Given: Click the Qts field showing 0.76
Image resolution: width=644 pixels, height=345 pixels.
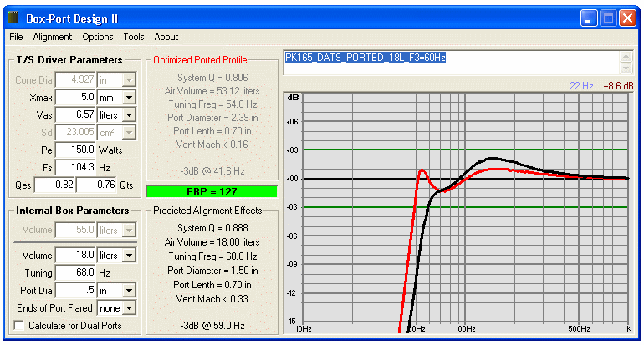Looking at the screenshot, I should pyautogui.click(x=97, y=185).
